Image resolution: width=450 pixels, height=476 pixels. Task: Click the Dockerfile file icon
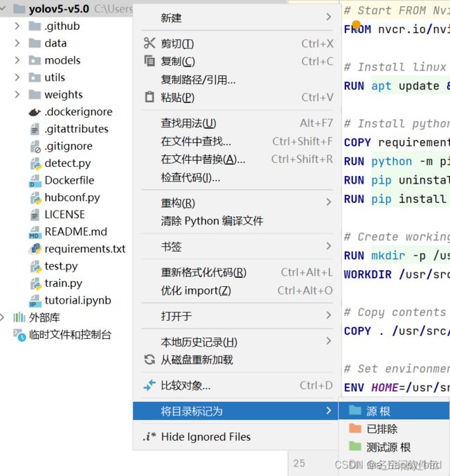[x=35, y=181]
